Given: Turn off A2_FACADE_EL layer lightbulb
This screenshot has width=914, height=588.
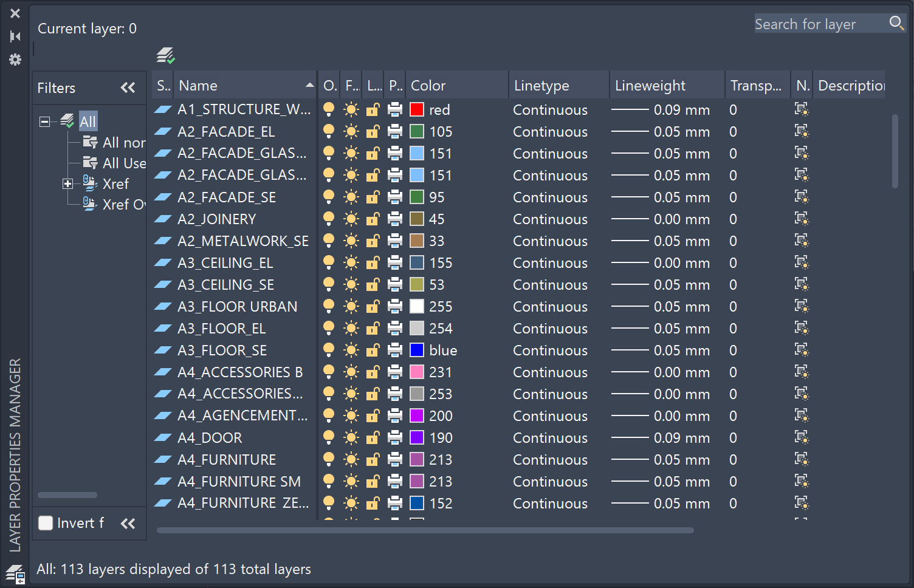Looking at the screenshot, I should 329,131.
